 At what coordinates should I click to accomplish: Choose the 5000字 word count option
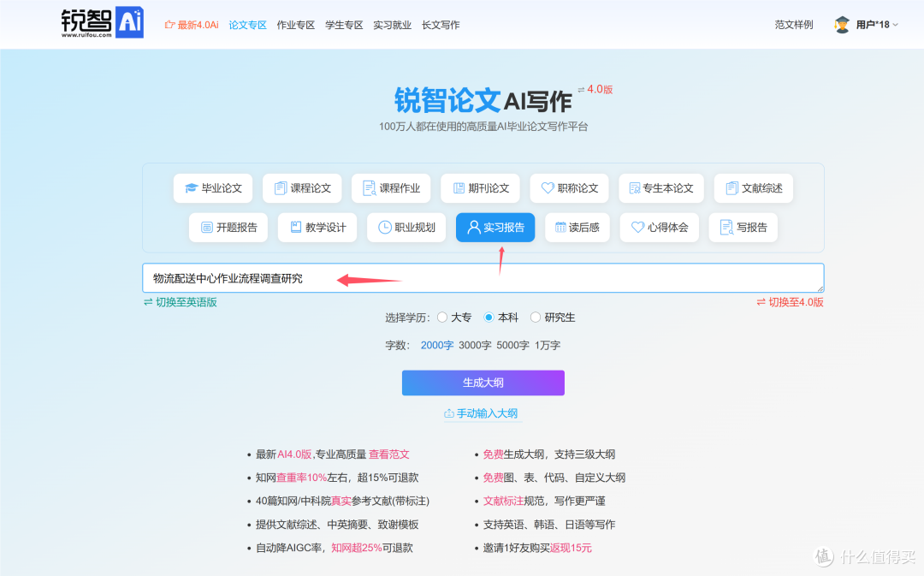click(512, 346)
